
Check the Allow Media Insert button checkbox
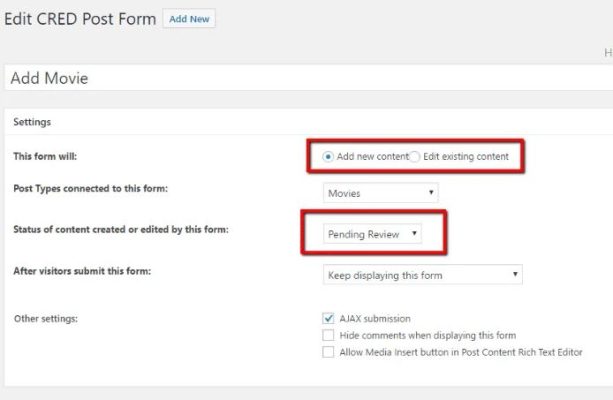[328, 353]
